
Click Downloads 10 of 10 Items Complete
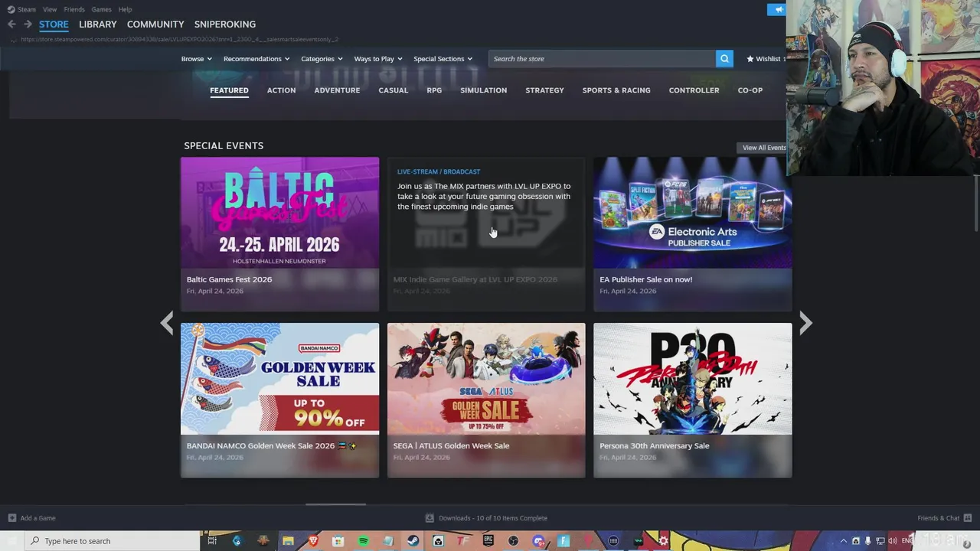pos(493,518)
